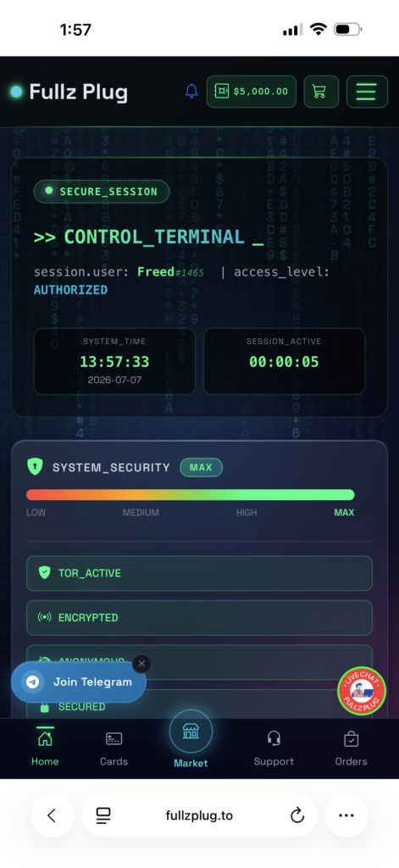Tap the $5,000.00 wallet balance button

(x=252, y=92)
